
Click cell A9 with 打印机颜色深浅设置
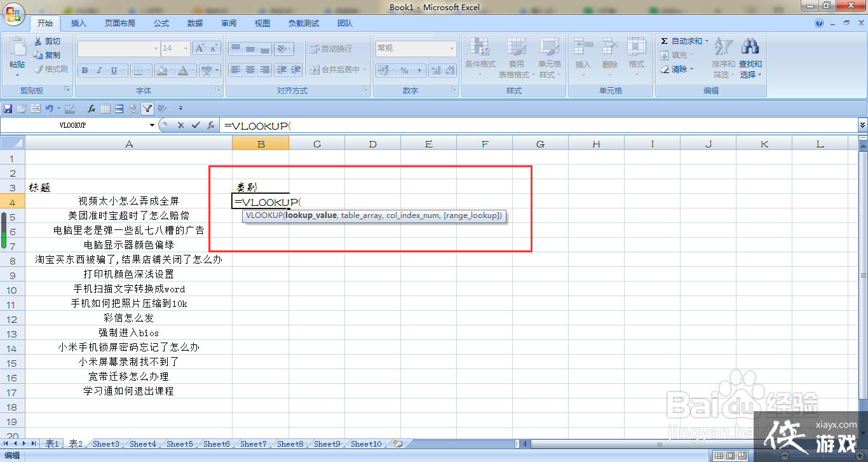point(129,275)
